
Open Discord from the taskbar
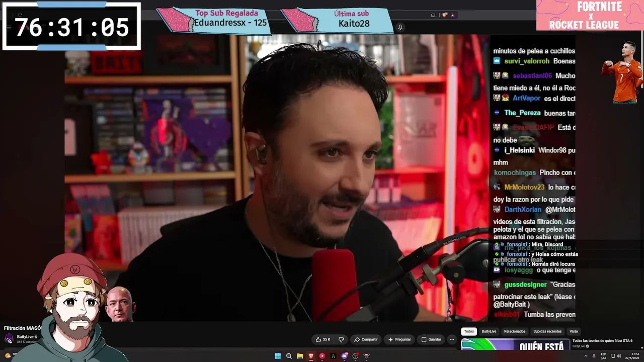[344, 356]
